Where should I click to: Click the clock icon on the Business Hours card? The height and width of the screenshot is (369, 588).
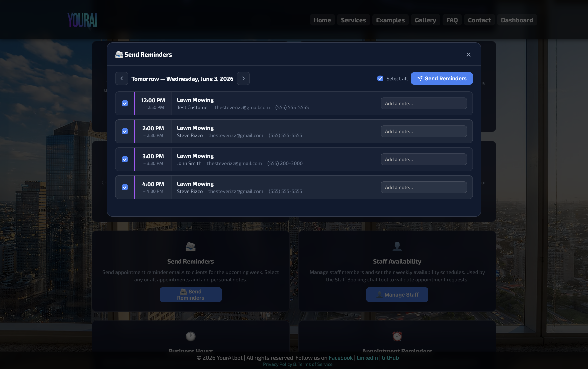[191, 336]
